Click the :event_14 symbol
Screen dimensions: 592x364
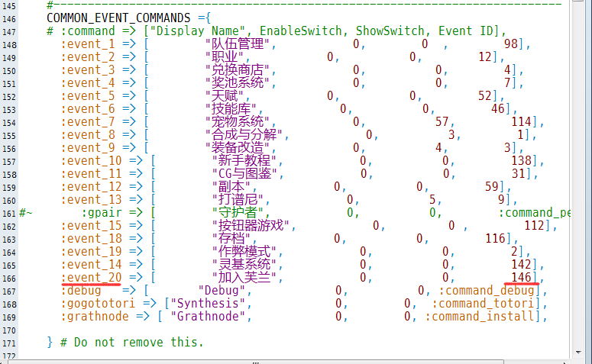click(91, 265)
